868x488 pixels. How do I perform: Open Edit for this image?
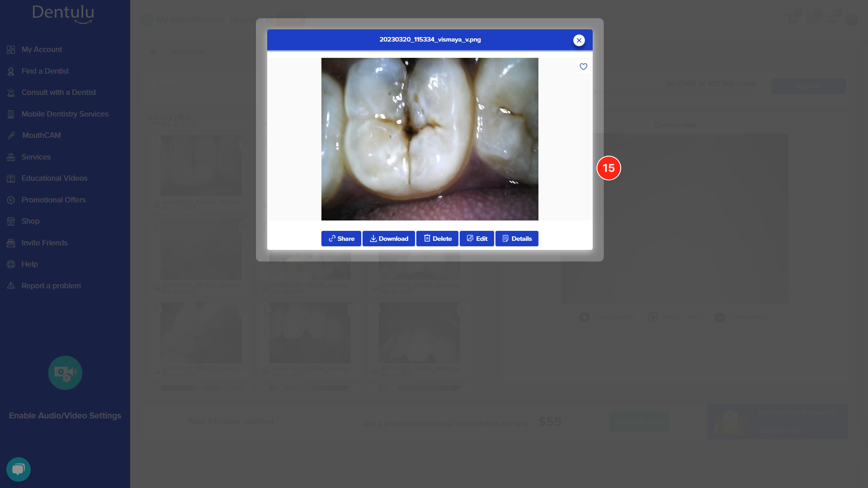tap(477, 239)
